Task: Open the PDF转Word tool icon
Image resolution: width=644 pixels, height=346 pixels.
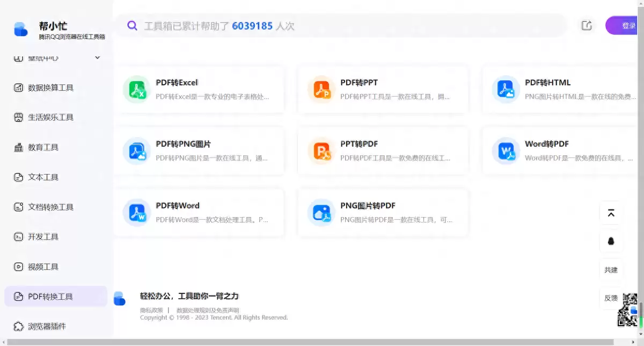Action: [136, 212]
